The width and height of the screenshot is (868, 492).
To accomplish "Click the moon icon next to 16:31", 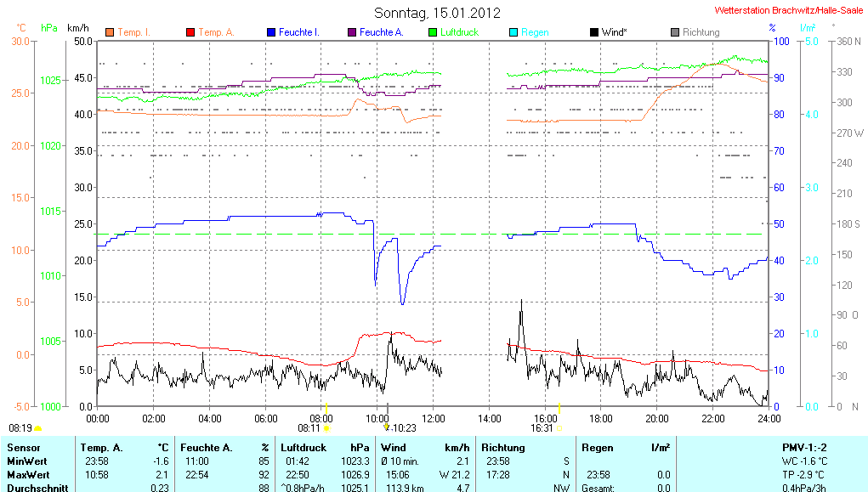I will (559, 429).
